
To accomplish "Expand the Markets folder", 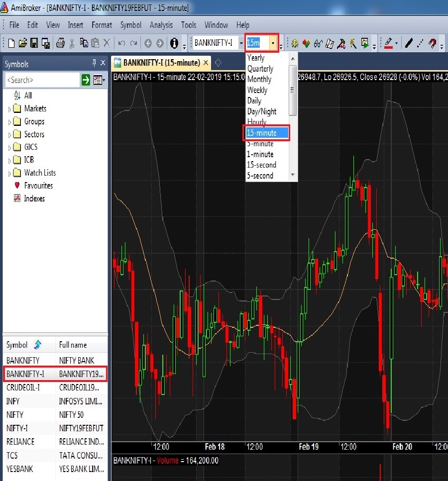I will pyautogui.click(x=9, y=109).
